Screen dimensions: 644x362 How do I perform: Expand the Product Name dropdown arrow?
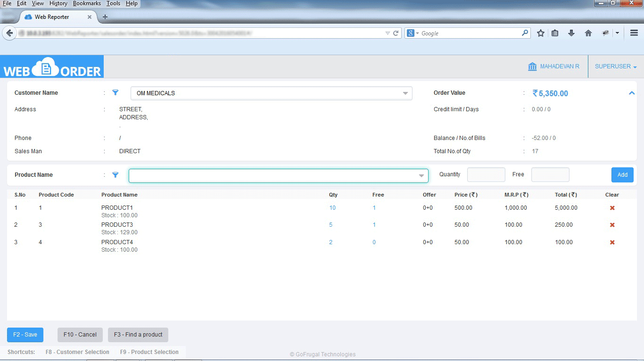point(421,176)
